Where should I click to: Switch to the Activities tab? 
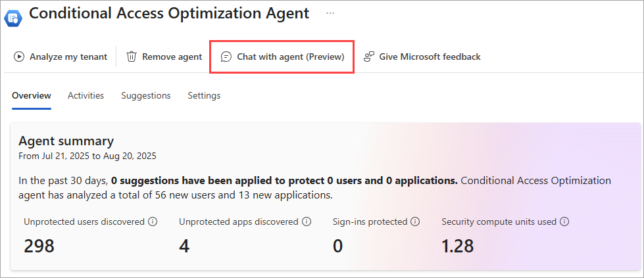point(86,95)
